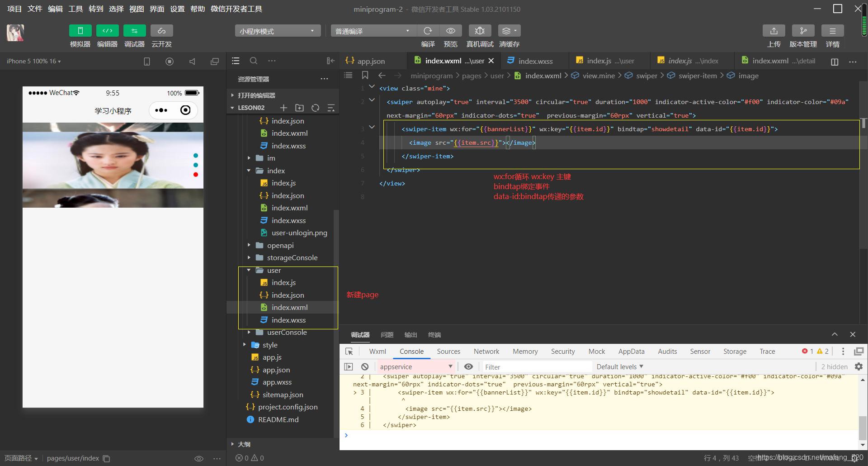Switch to the 终端 panel tab
The image size is (868, 466).
(434, 335)
